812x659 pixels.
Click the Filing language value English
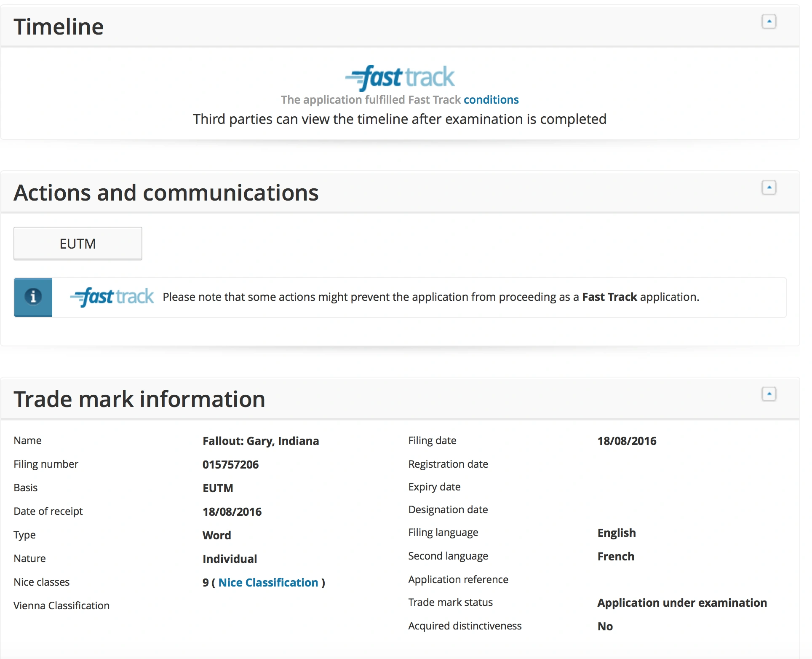617,533
